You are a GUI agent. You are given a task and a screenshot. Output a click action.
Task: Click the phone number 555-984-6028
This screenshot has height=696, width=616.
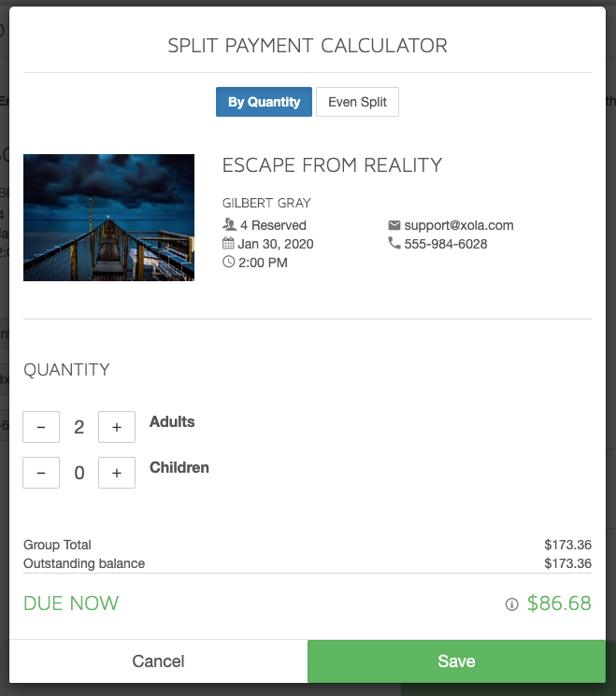pos(446,244)
